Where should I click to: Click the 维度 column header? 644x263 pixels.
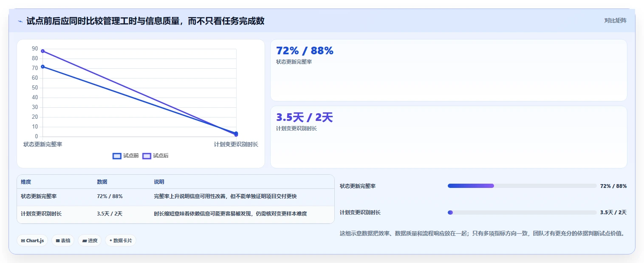pyautogui.click(x=26, y=182)
